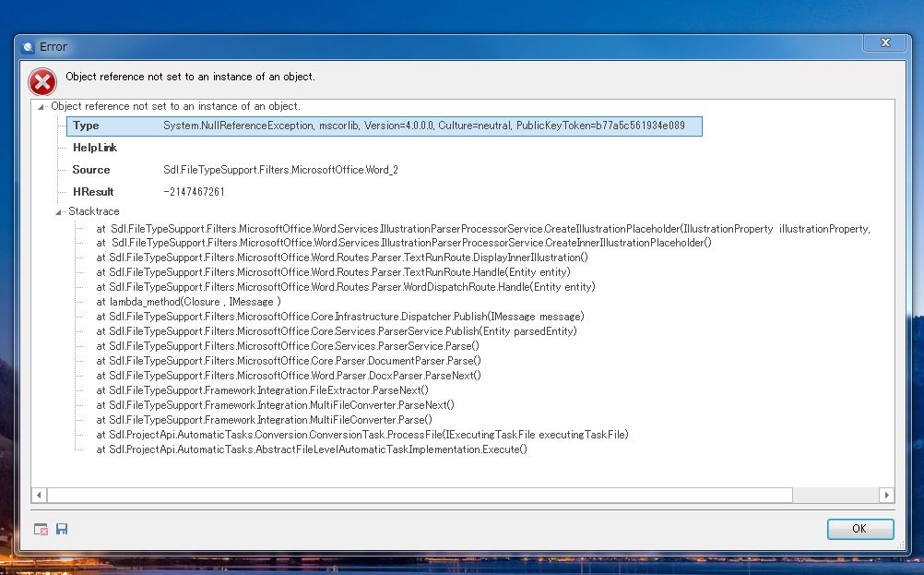Select the TextRunRoute.Handle stack line
This screenshot has height=575, width=924.
pos(334,272)
